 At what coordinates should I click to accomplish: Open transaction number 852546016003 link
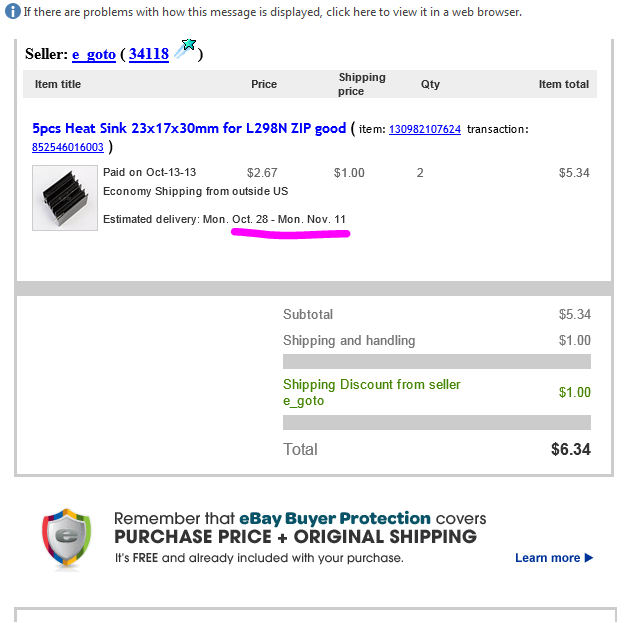(x=68, y=147)
